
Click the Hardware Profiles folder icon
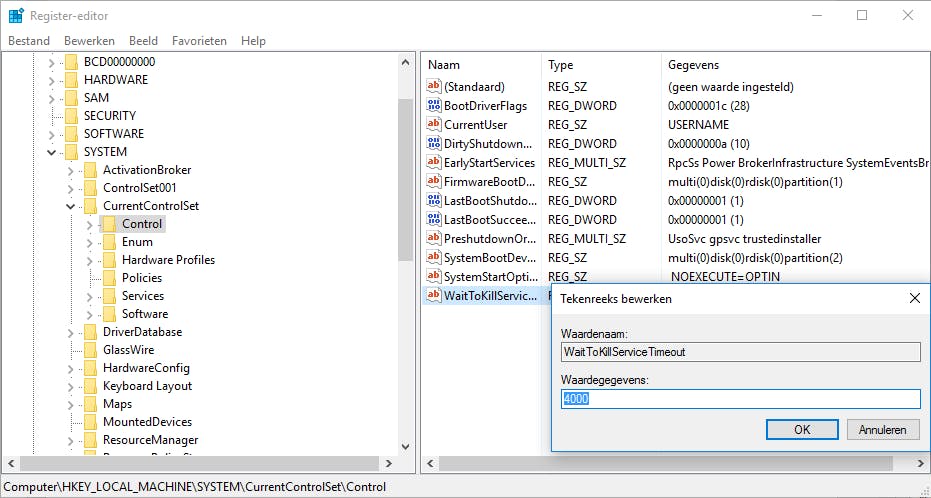pos(109,260)
